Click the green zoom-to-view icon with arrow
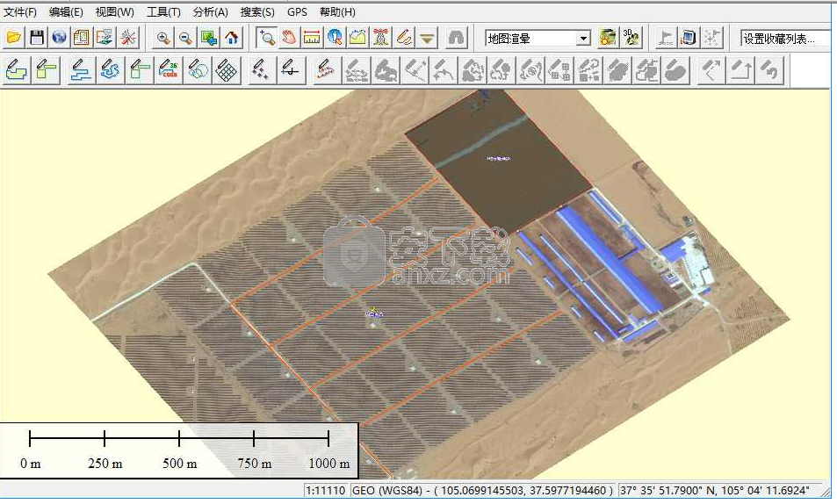This screenshot has height=504, width=837. pyautogui.click(x=209, y=38)
